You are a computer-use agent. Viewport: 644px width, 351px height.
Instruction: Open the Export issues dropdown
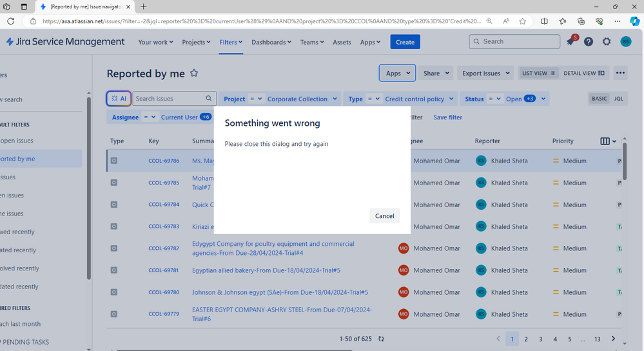(485, 73)
